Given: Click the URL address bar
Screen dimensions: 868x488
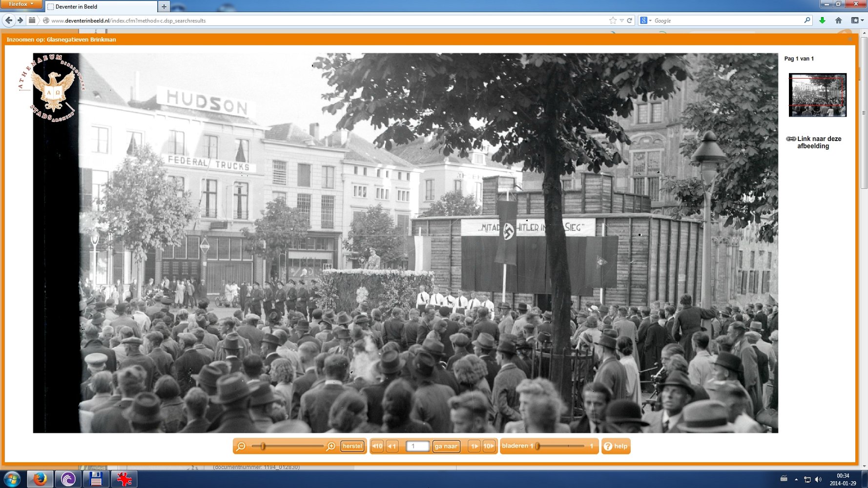Looking at the screenshot, I should click(x=327, y=20).
